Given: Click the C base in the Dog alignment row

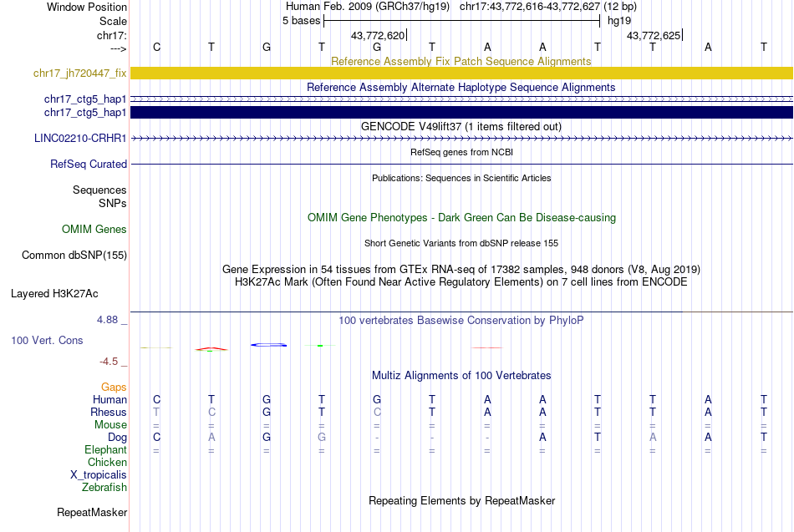Looking at the screenshot, I should click(156, 438).
